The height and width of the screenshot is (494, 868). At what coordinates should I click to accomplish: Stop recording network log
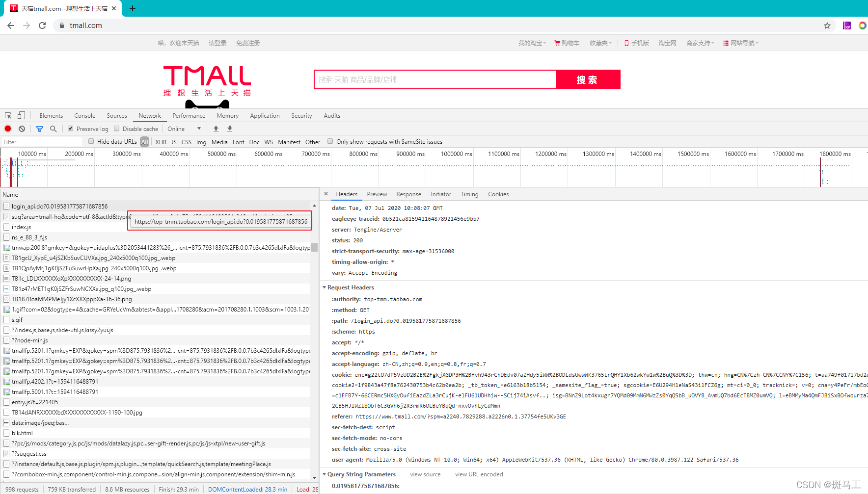coord(8,129)
